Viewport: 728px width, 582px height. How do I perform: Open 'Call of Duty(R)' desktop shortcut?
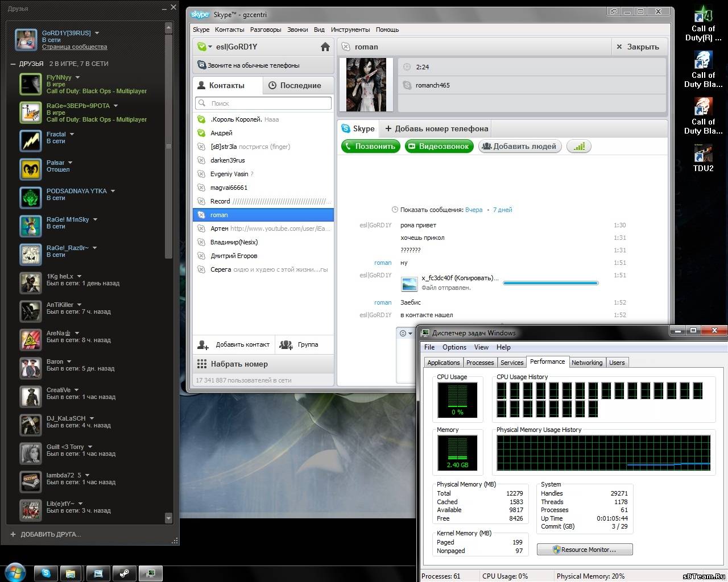(703, 24)
